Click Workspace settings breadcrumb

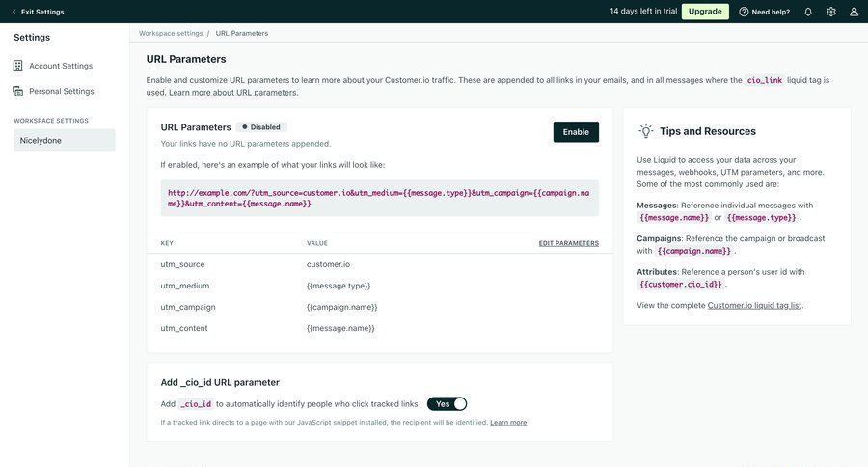pyautogui.click(x=171, y=33)
